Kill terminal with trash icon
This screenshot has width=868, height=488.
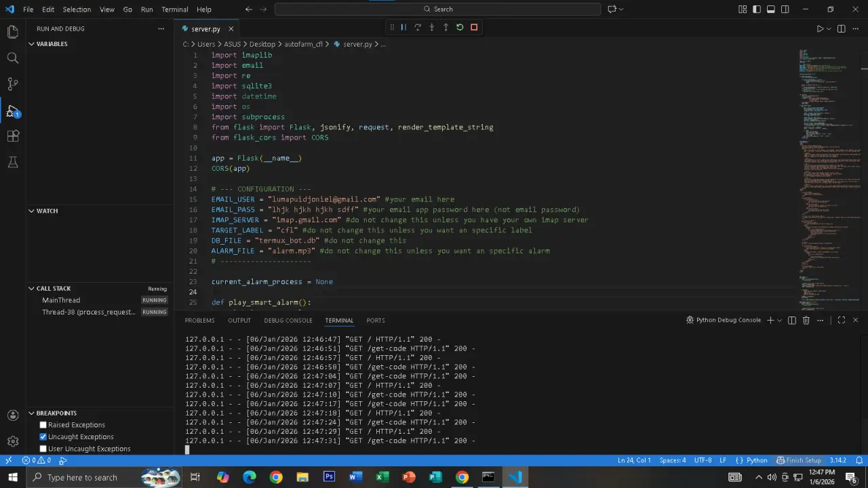[806, 320]
